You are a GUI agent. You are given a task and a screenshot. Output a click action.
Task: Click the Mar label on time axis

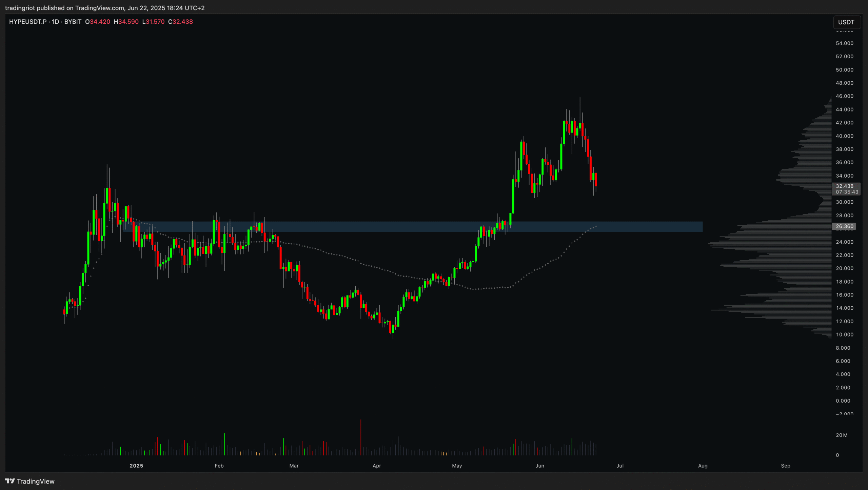(294, 466)
